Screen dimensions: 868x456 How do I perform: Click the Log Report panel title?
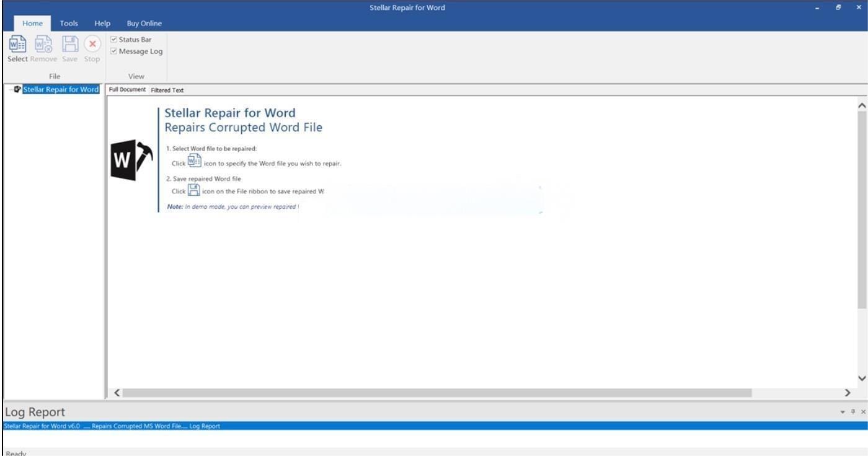click(35, 412)
